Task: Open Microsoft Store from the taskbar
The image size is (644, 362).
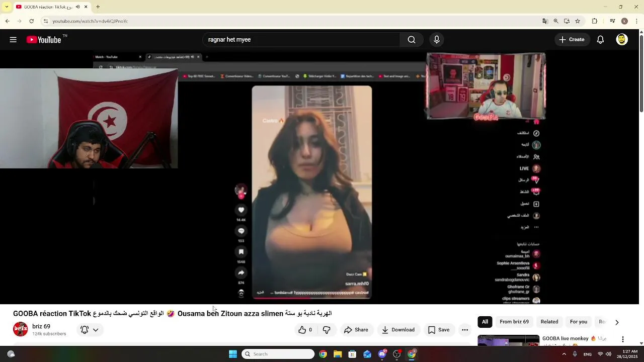Action: (352, 354)
